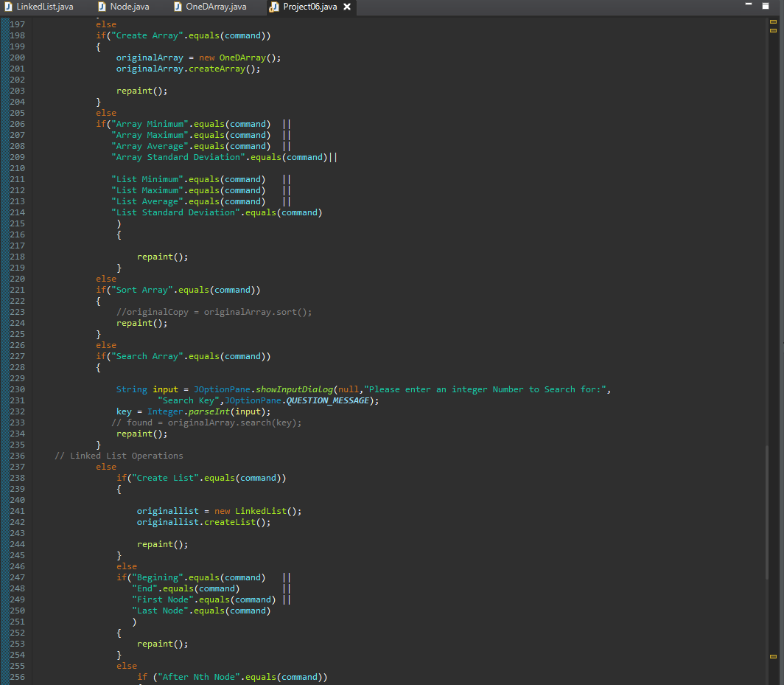Screen dimensions: 784x685
Task: Click the Java file icon on the Node.java tab
Action: [101, 7]
